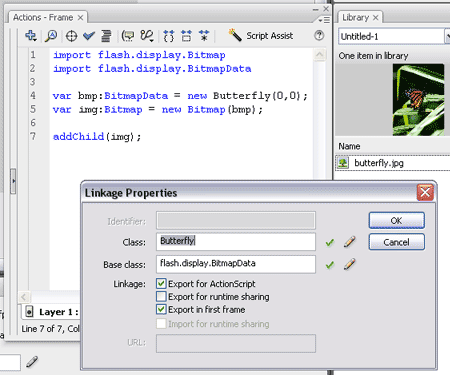
Task: Open the Add new item to script menu
Action: pyautogui.click(x=31, y=35)
